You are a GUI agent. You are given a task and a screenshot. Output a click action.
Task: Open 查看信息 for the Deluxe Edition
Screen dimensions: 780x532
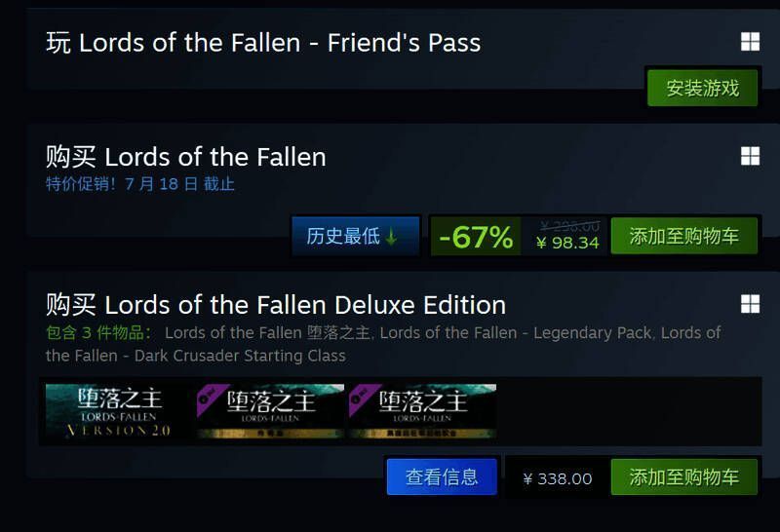442,477
